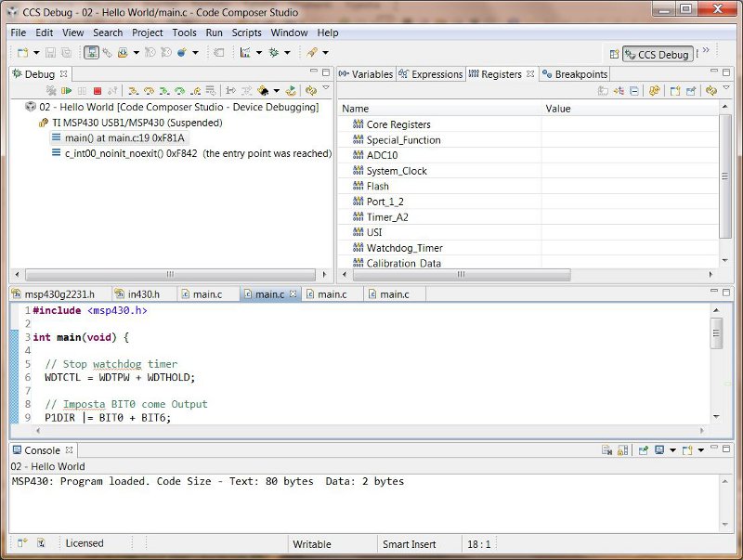The image size is (743, 560).
Task: Click the Open Perspective icon
Action: pos(614,54)
